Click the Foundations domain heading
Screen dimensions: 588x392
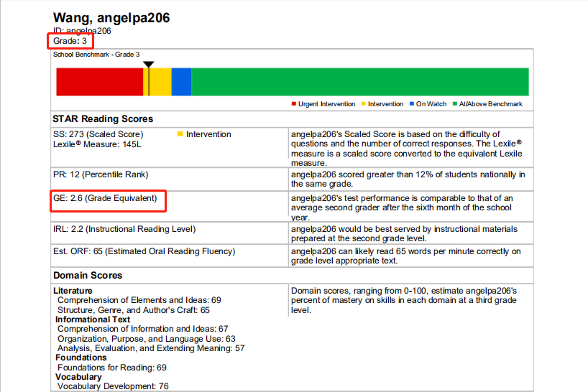coord(81,358)
